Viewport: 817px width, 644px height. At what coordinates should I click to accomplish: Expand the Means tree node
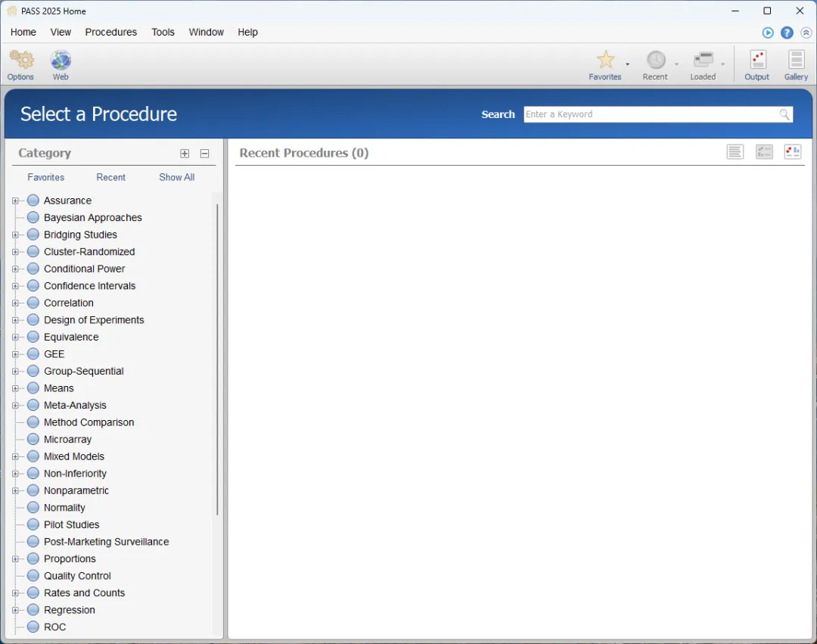click(x=15, y=388)
